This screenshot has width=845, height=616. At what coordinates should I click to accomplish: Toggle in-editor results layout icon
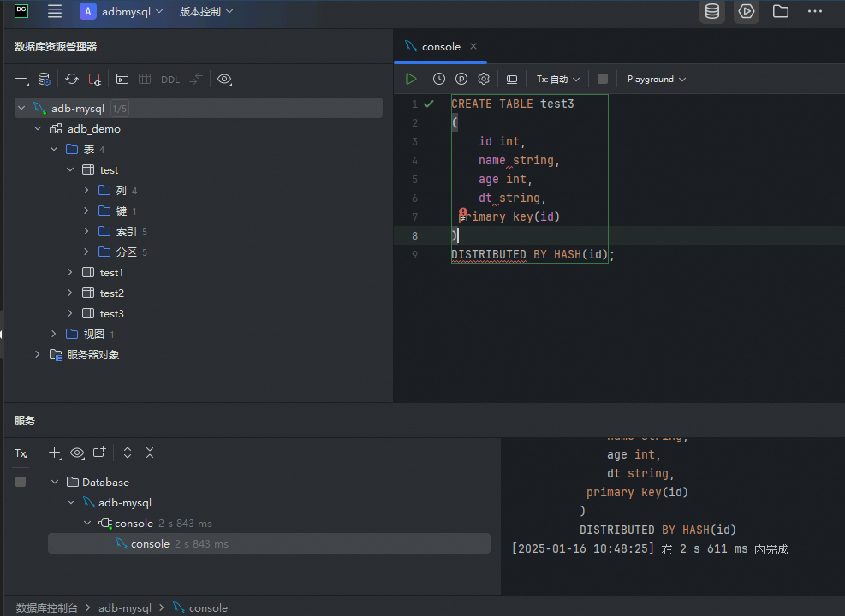pos(512,79)
